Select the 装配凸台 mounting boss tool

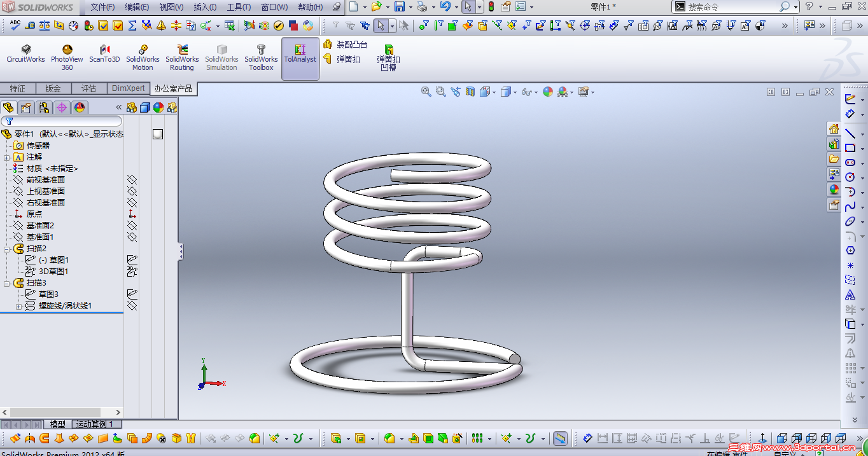click(x=345, y=45)
